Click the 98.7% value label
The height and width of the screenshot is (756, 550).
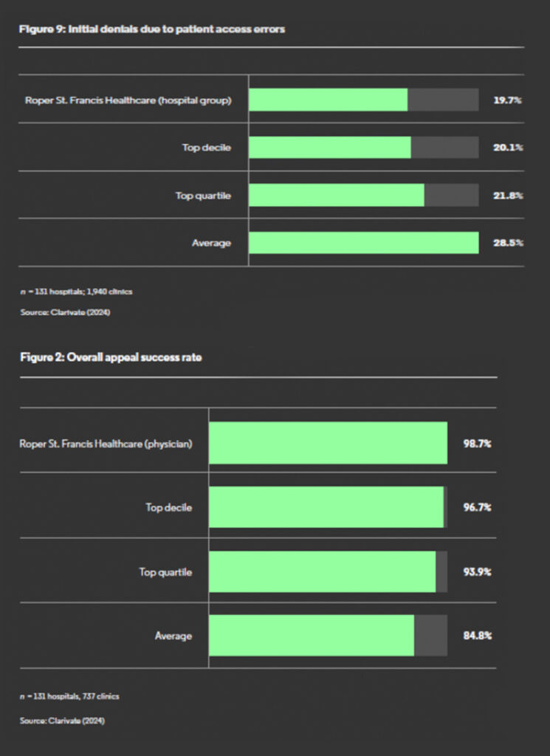tap(477, 444)
